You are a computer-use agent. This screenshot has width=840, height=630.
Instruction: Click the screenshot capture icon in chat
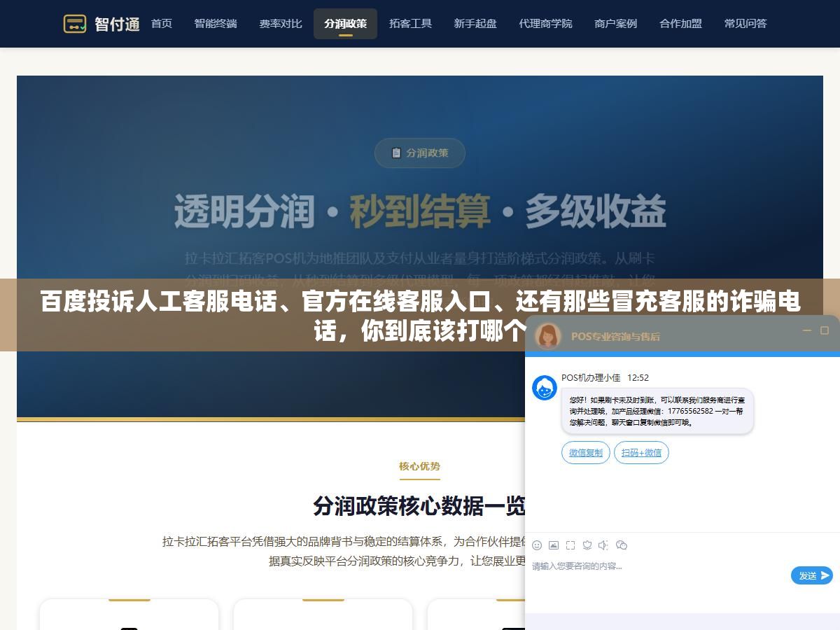pos(570,545)
